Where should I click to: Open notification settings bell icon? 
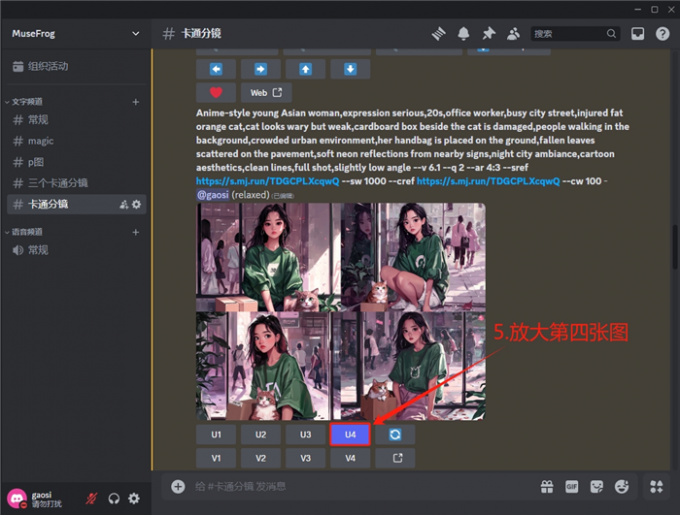tap(464, 33)
